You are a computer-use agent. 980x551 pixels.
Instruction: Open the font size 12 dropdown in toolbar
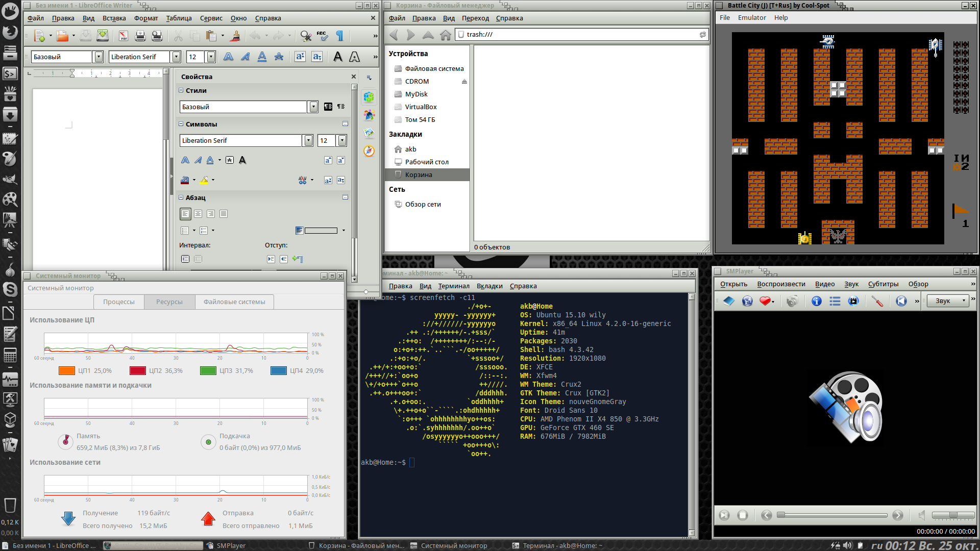pos(211,57)
